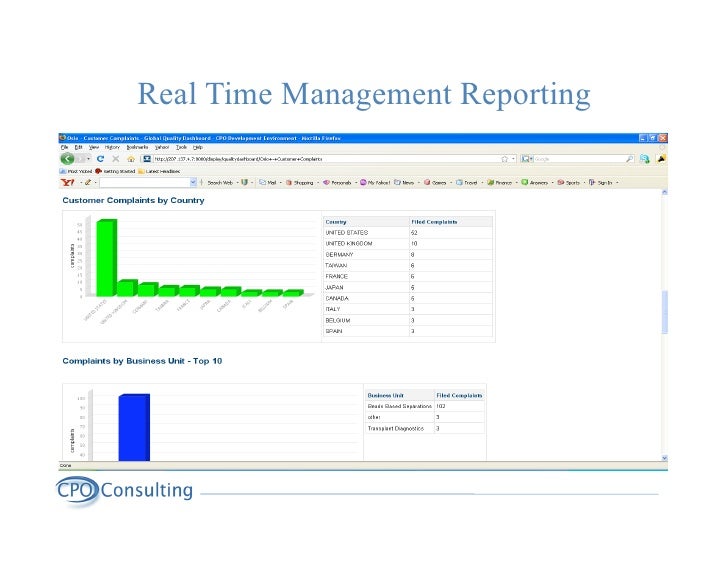Click the tall green United States bar
The width and height of the screenshot is (728, 563).
click(x=106, y=258)
